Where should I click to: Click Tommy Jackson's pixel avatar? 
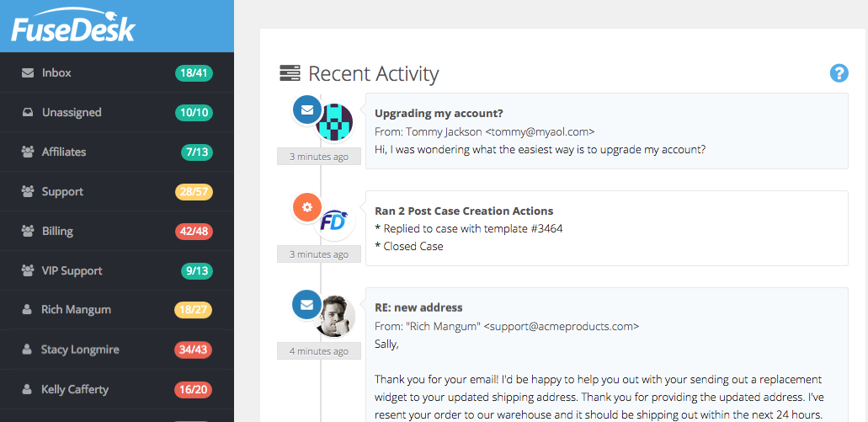tap(334, 122)
